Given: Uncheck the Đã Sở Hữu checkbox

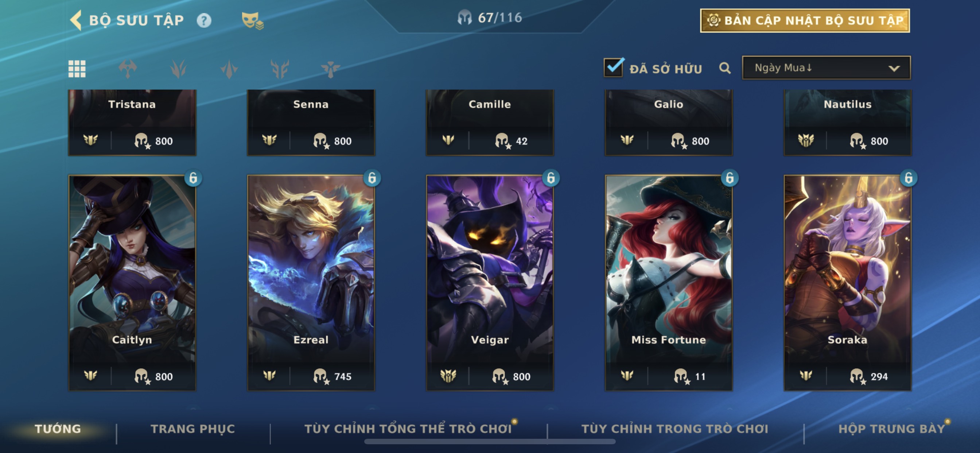Looking at the screenshot, I should pos(614,67).
